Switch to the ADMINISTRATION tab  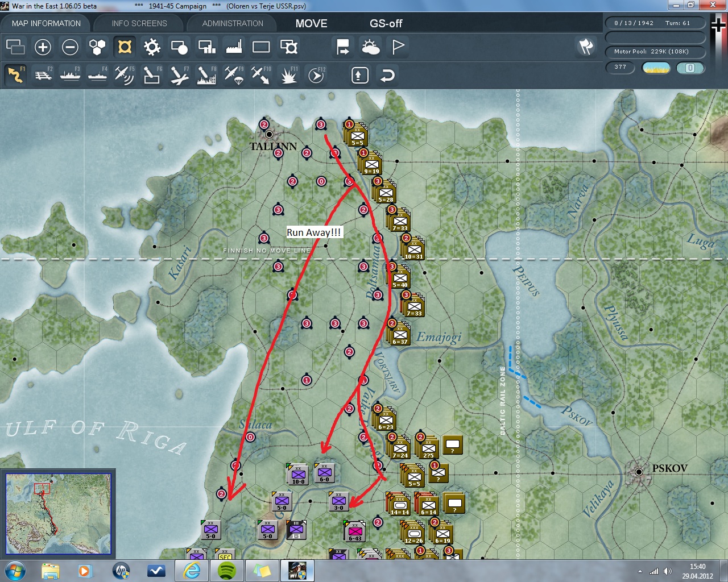pos(233,23)
